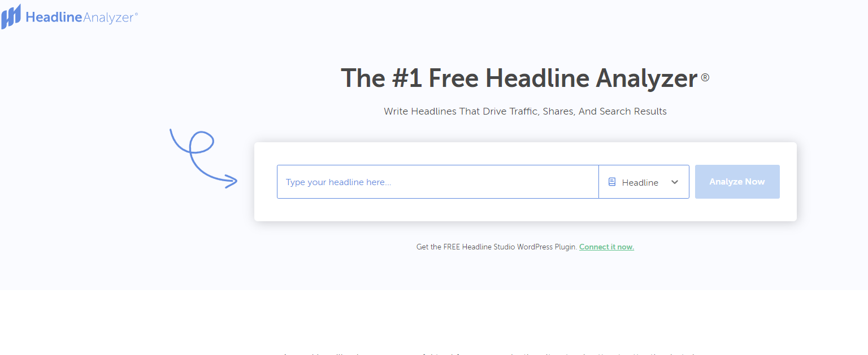This screenshot has width=868, height=355.
Task: Select the document icon in the headline type selector
Action: tap(613, 182)
